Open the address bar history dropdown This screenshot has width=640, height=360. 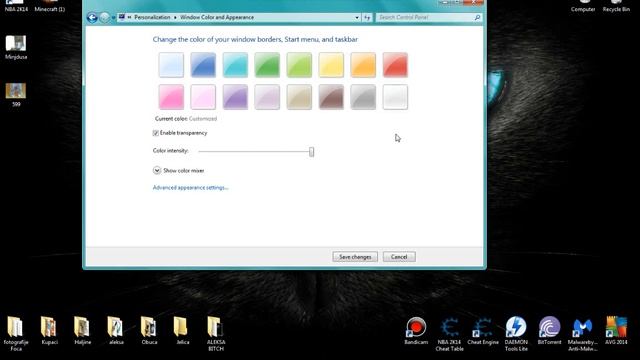(357, 18)
